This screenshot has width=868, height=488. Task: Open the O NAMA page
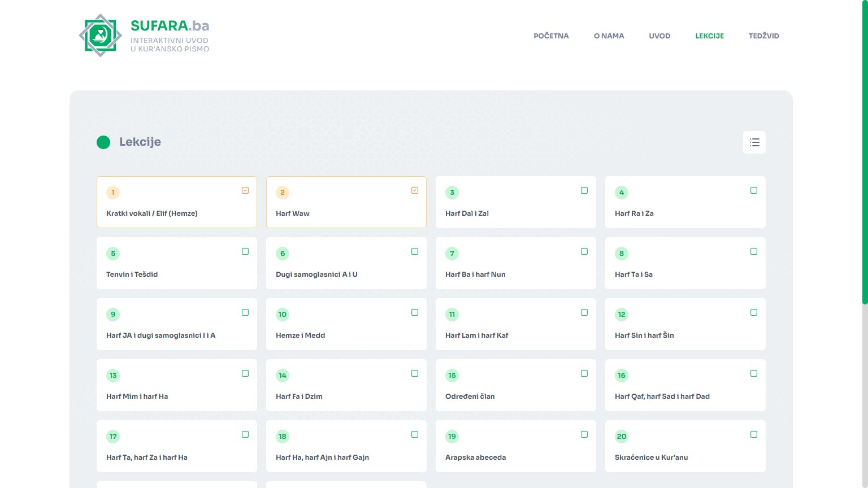(609, 36)
